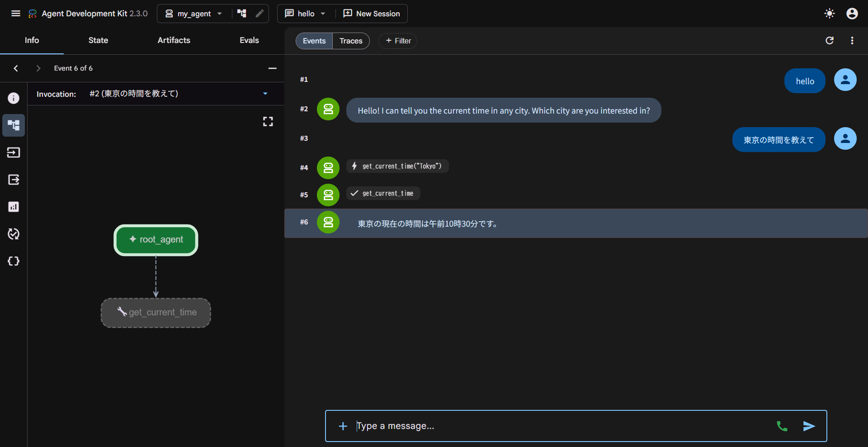
Task: Select the get_current_time tool node
Action: pos(156,313)
